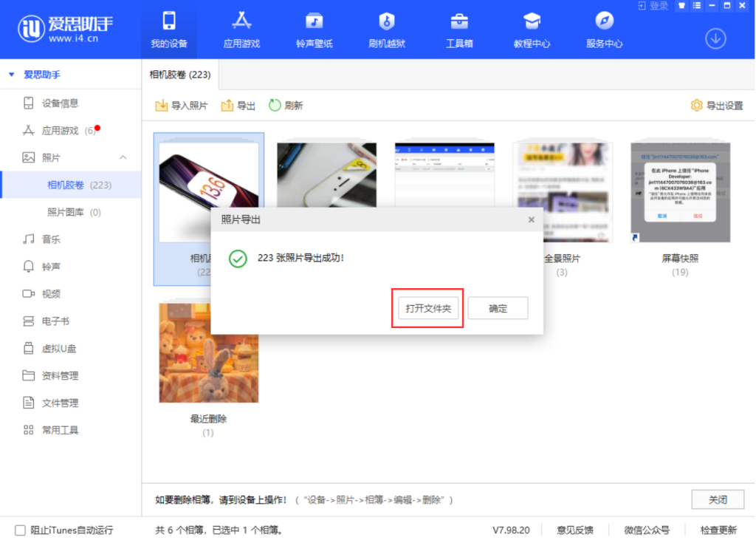Viewport: 756px width, 543px height.
Task: Click the 打开文件夹 button
Action: point(428,308)
